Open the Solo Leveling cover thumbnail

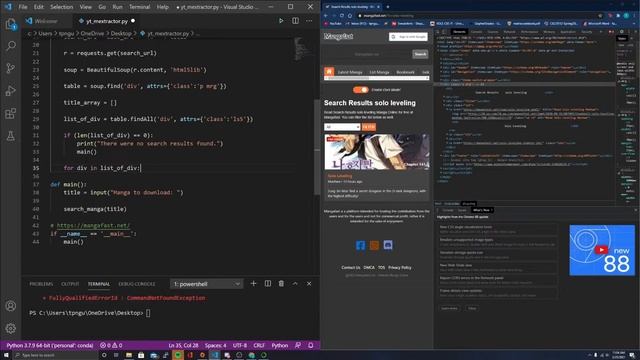pyautogui.click(x=377, y=152)
